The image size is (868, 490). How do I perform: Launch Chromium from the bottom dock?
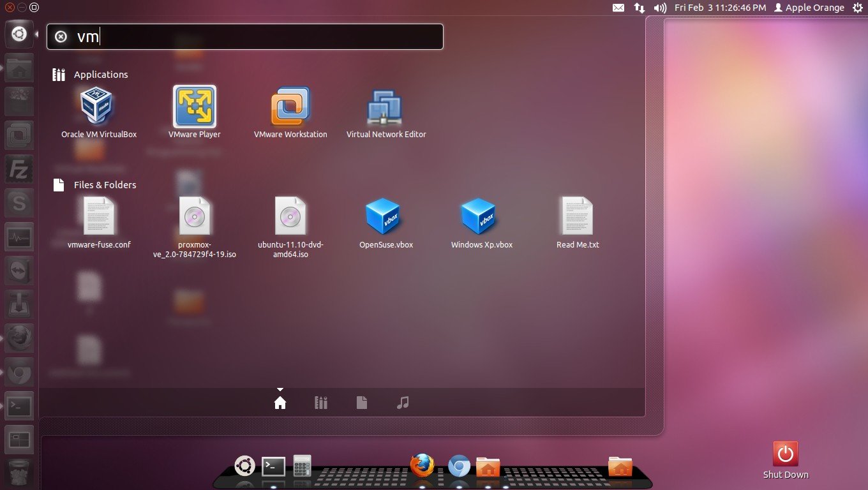coord(459,466)
